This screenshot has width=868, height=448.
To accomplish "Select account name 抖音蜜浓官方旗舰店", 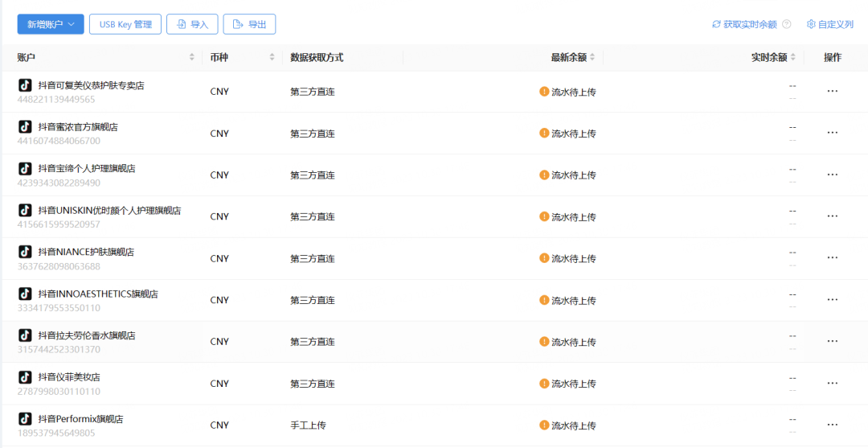I will [x=78, y=127].
